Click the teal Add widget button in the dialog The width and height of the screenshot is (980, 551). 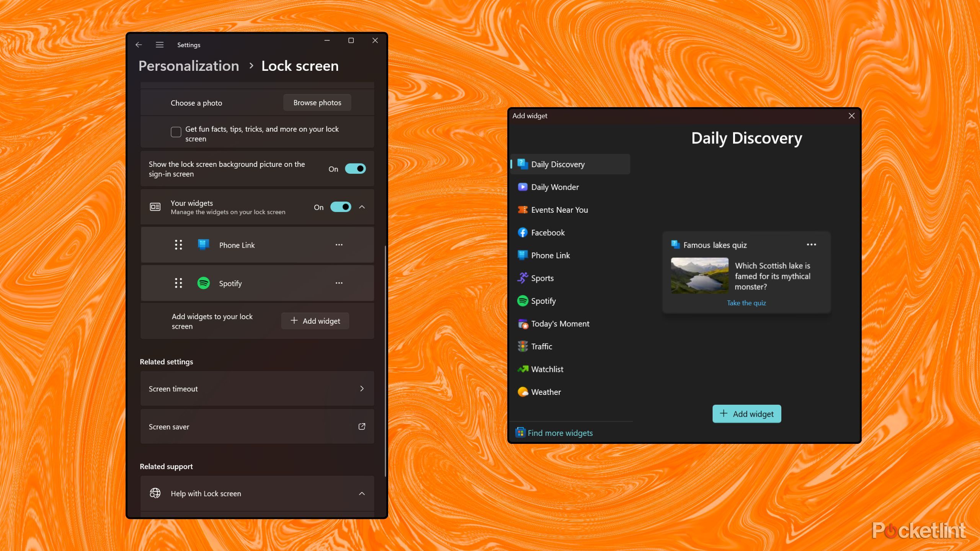[x=746, y=414]
